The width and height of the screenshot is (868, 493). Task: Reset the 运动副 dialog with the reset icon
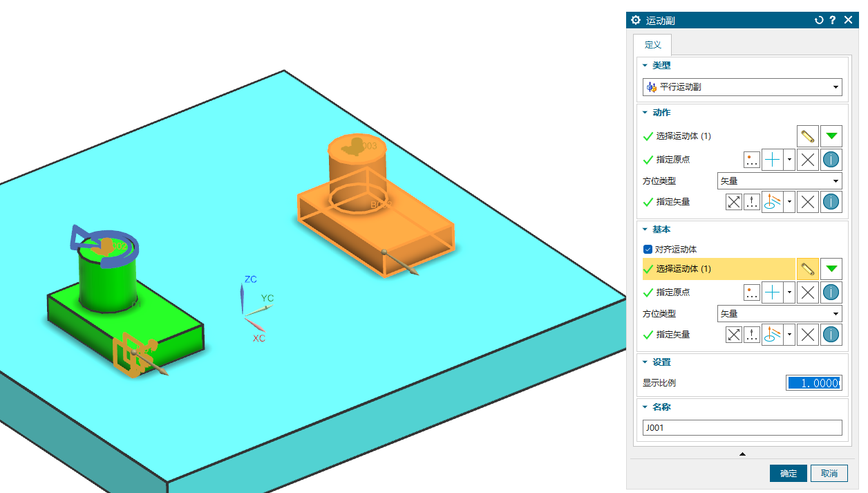(x=819, y=21)
